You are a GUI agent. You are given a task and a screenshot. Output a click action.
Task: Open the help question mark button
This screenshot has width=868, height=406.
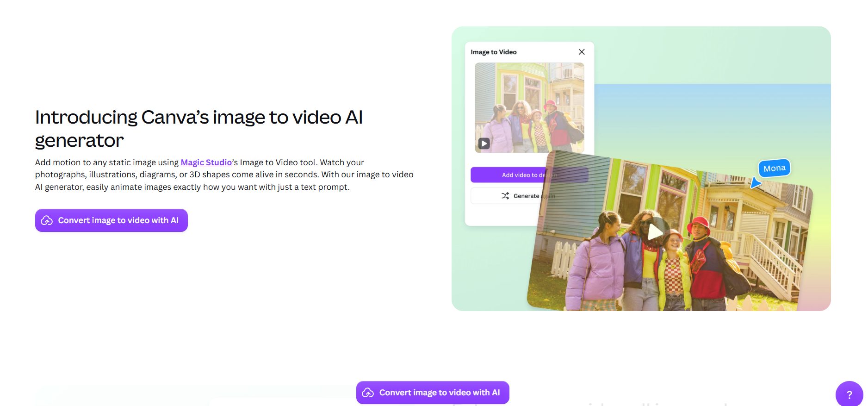click(x=849, y=394)
